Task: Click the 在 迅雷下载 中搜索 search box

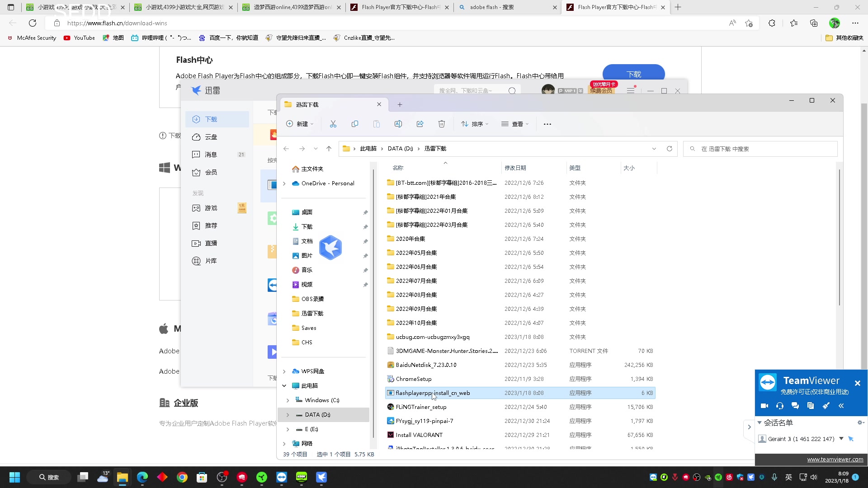Action: click(x=760, y=149)
